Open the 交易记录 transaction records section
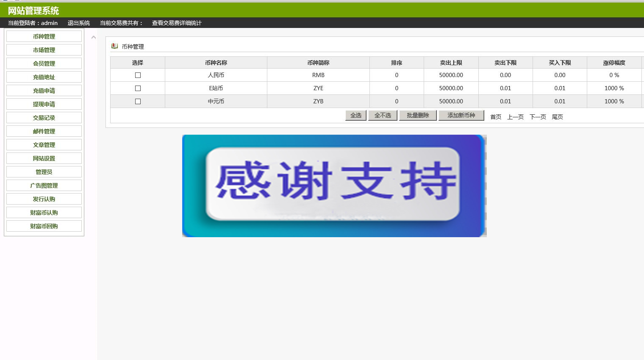The height and width of the screenshot is (360, 644). point(44,117)
